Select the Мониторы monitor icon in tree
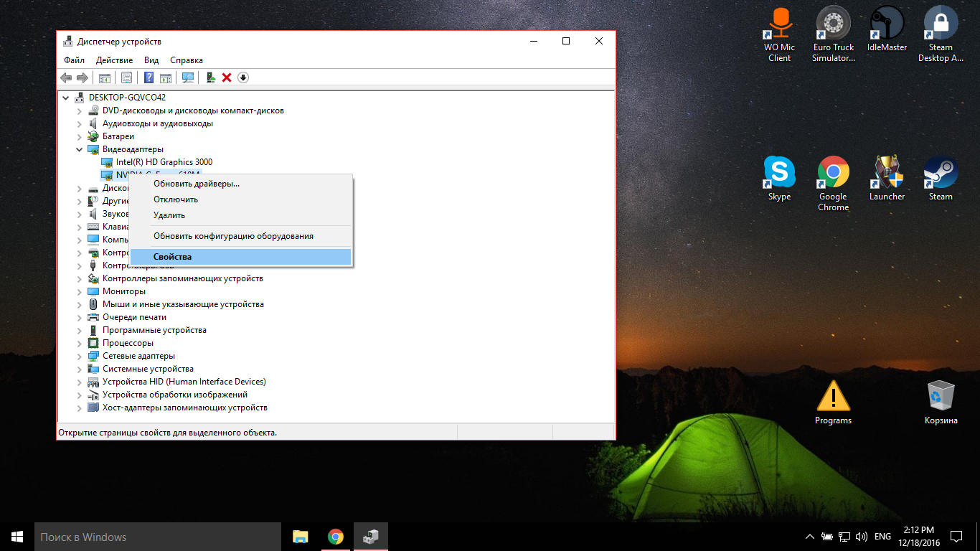Viewport: 980px width, 551px height. pos(93,291)
